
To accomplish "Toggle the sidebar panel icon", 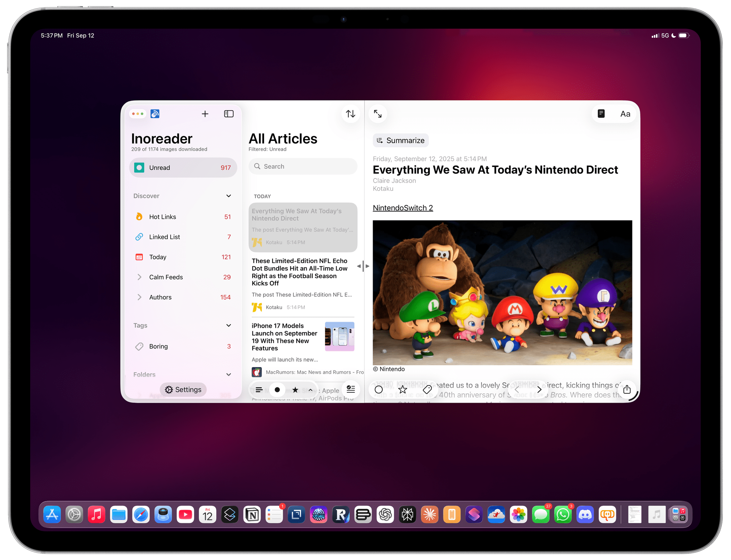I will tap(228, 114).
